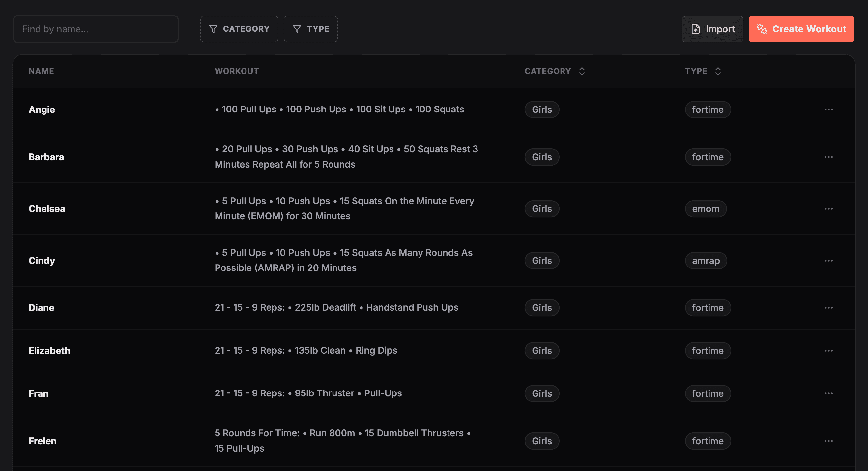The image size is (868, 471).
Task: Click the ellipsis icon in Chelsea row
Action: click(828, 209)
